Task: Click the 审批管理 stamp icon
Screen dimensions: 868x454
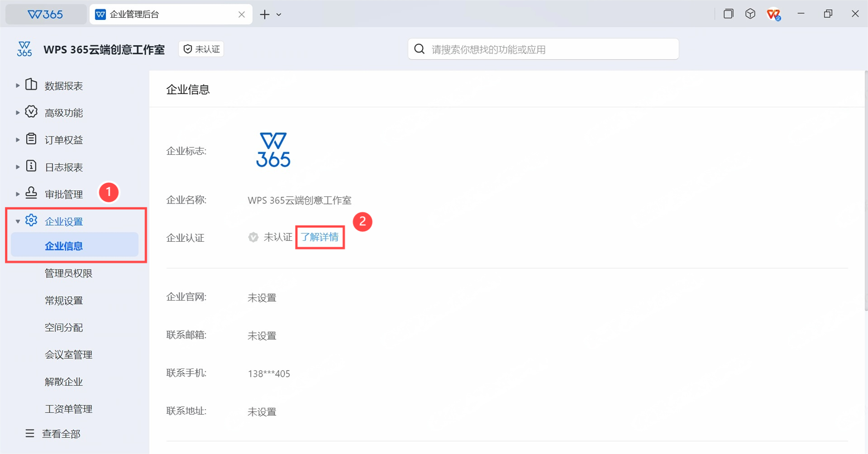Action: pyautogui.click(x=31, y=193)
